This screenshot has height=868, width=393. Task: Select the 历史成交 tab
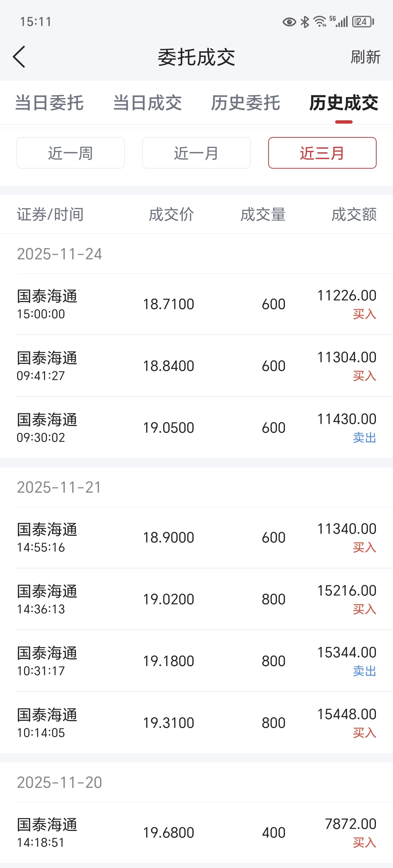pos(344,103)
